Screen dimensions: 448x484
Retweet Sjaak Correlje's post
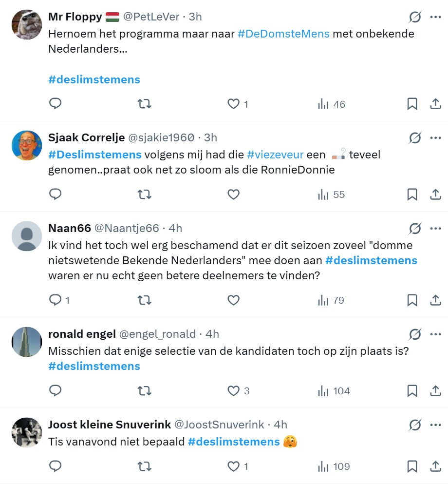click(x=144, y=194)
